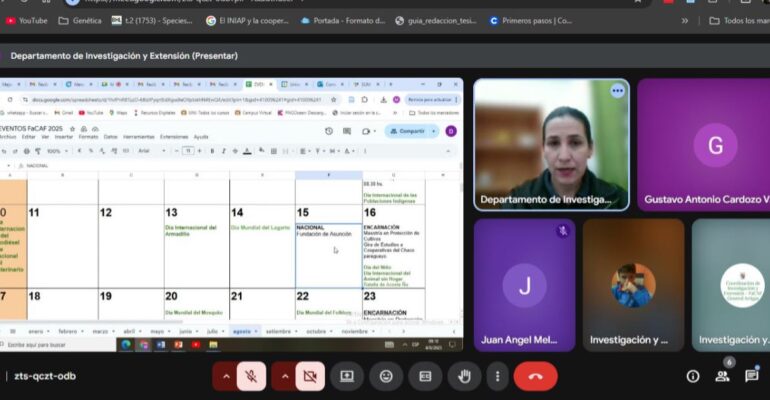770x400 pixels.
Task: Click Windows search box Escriba aquí para buscar
Action: [x=58, y=345]
